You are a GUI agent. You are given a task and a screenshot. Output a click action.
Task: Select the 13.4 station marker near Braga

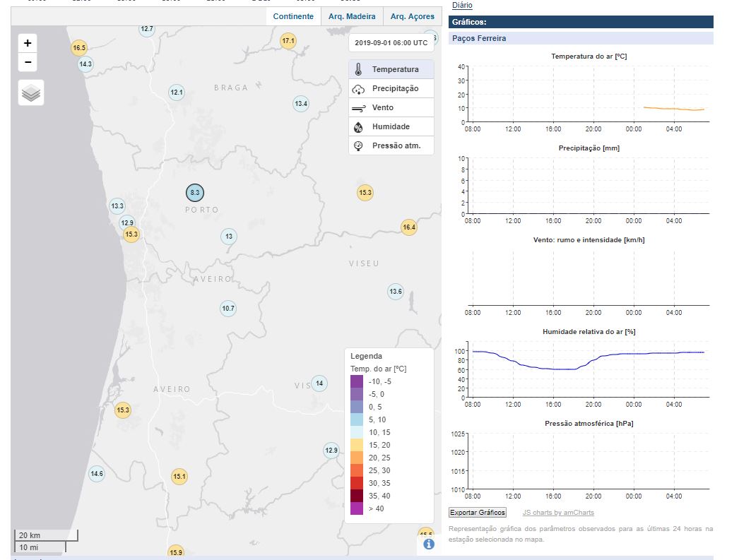click(301, 103)
